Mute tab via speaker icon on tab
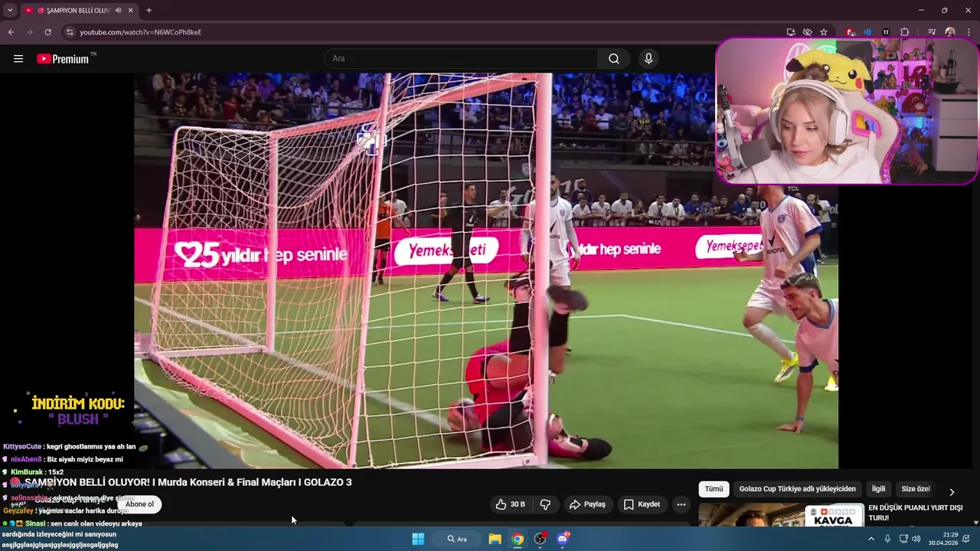The image size is (980, 551). pyautogui.click(x=119, y=11)
